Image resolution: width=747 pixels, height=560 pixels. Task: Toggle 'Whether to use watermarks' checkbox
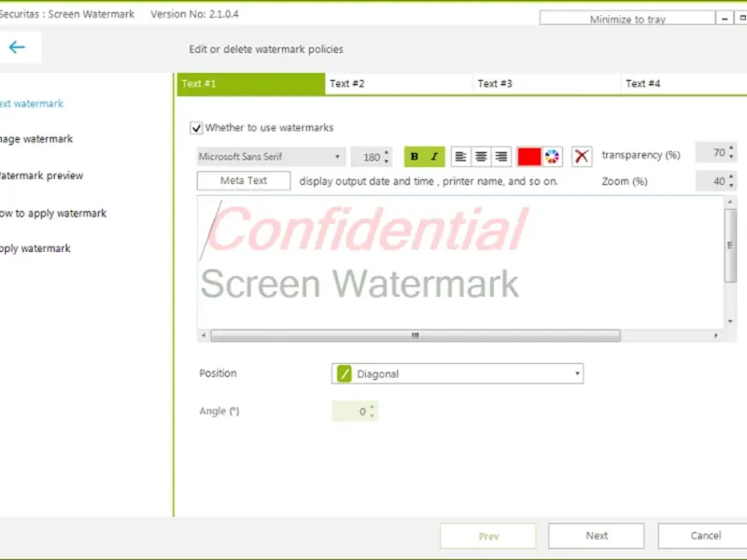(x=196, y=128)
